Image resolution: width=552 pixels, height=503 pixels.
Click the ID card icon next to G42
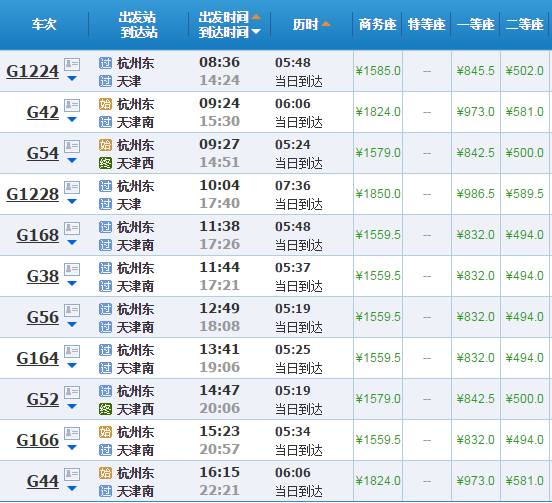pyautogui.click(x=72, y=105)
